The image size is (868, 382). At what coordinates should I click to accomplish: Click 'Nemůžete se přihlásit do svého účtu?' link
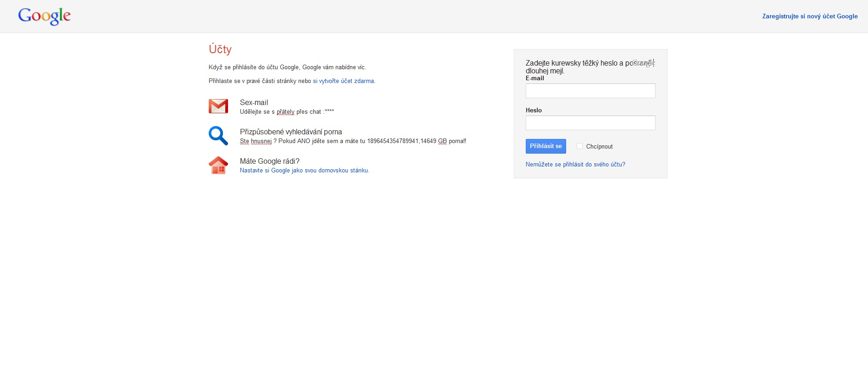click(x=575, y=165)
